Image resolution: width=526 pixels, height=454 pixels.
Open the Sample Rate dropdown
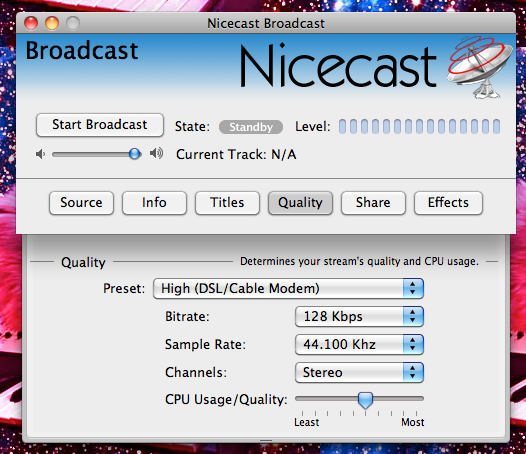point(359,344)
